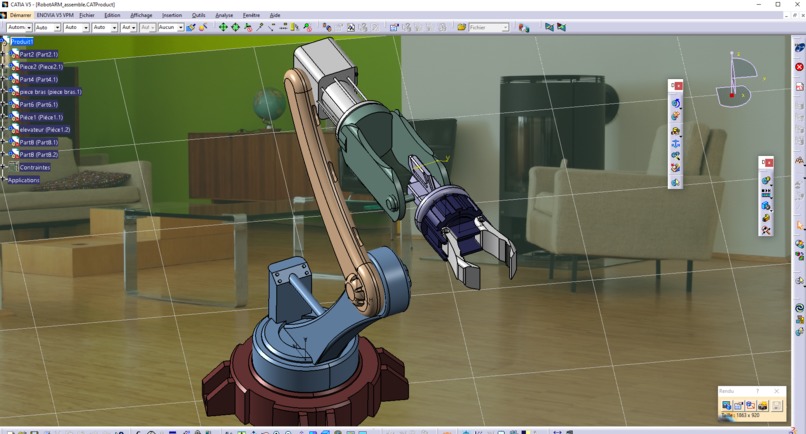Open the 'Aucun' layer dropdown
This screenshot has height=434, width=806.
click(x=171, y=27)
